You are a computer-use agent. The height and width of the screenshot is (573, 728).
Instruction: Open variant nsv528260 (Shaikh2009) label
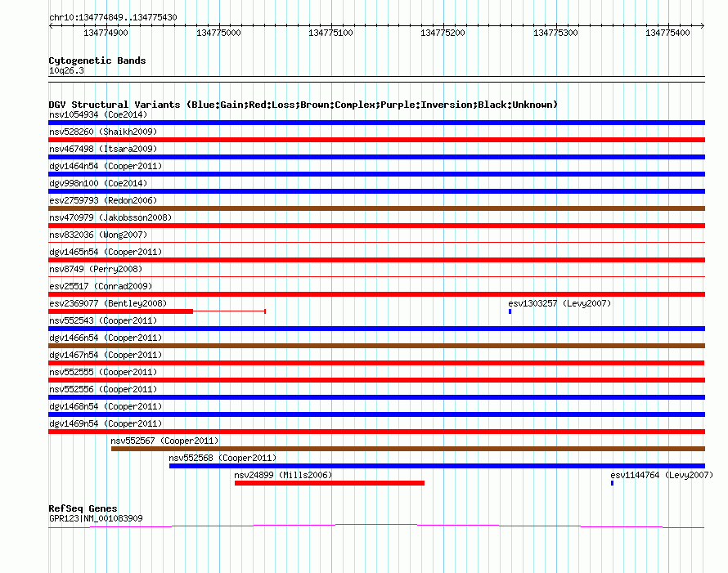point(103,132)
